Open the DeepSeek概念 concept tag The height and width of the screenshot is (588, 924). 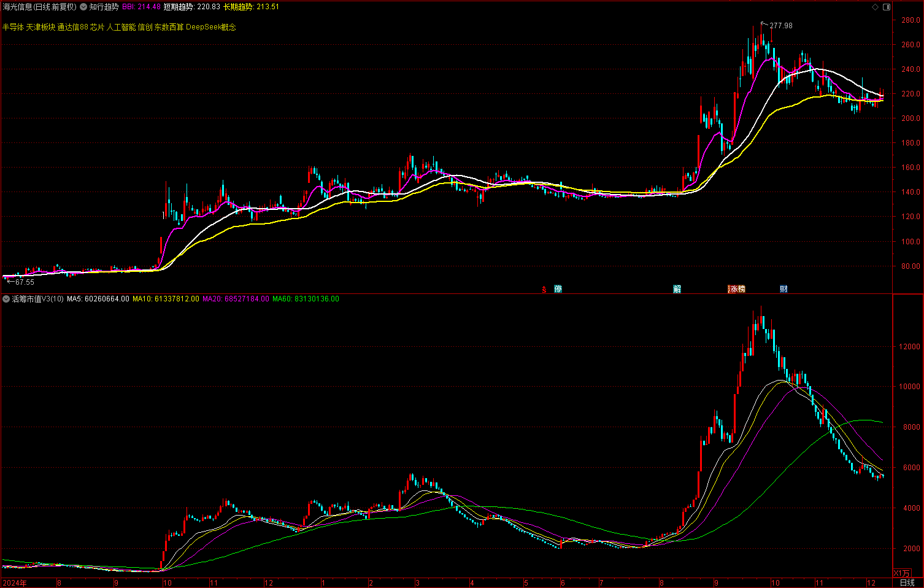(x=210, y=27)
